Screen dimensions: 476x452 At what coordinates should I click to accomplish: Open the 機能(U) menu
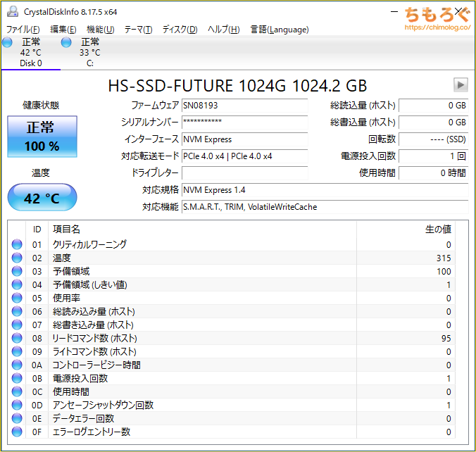[x=101, y=30]
